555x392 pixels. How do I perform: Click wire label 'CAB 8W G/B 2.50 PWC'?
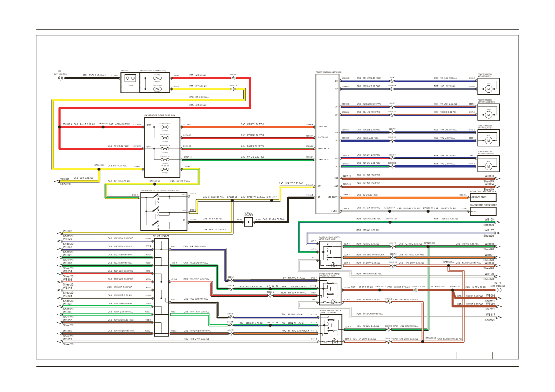point(253,157)
